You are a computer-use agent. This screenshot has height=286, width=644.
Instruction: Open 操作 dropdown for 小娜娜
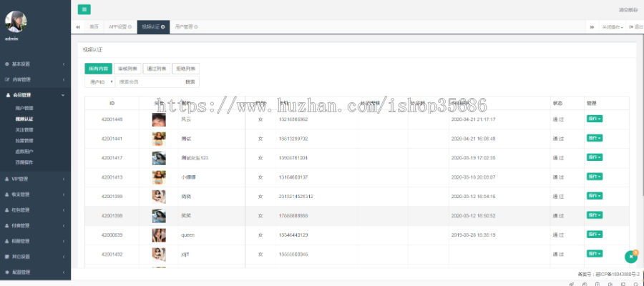[x=595, y=177]
